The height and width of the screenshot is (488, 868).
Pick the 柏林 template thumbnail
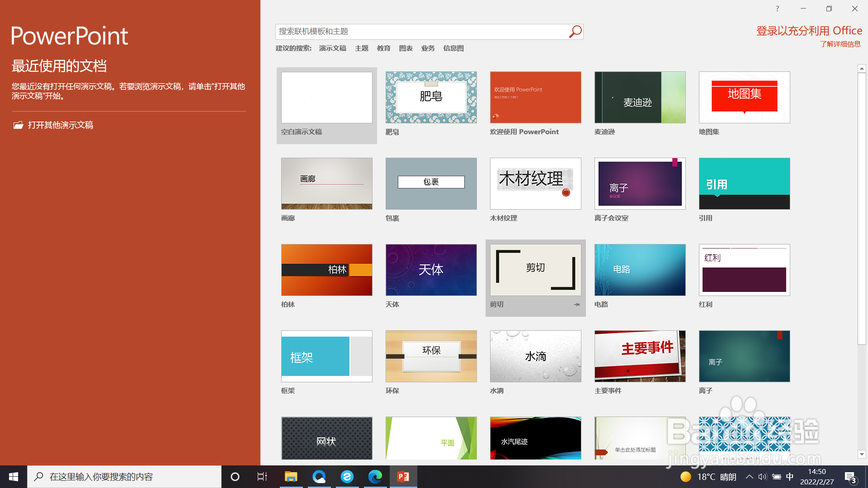click(x=327, y=270)
